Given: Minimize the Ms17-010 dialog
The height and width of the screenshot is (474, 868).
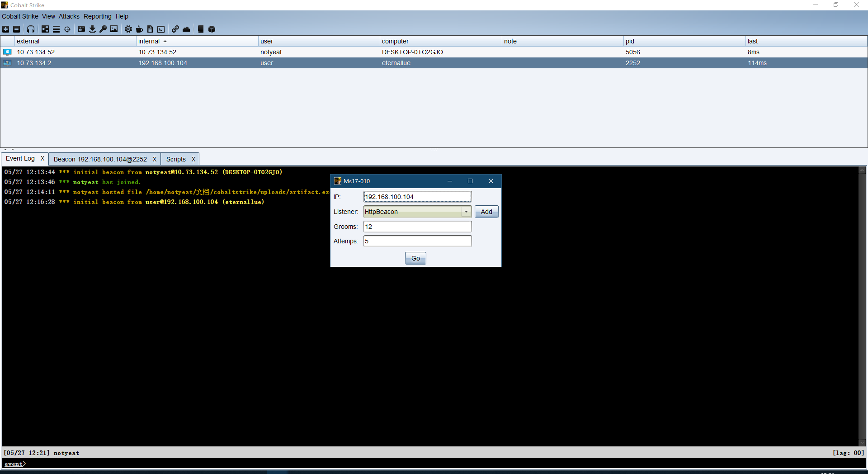Looking at the screenshot, I should point(450,181).
